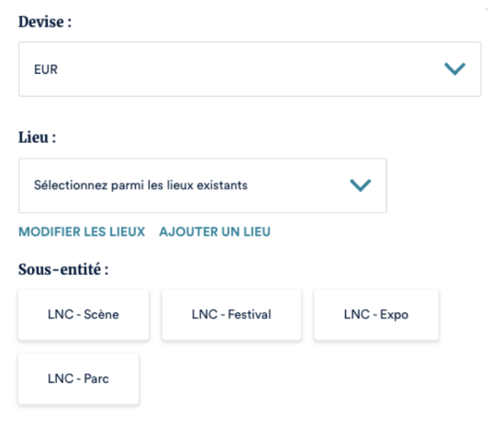Image resolution: width=504 pixels, height=421 pixels.
Task: Edit venues via MODIFIER LES LIEUX
Action: (81, 232)
